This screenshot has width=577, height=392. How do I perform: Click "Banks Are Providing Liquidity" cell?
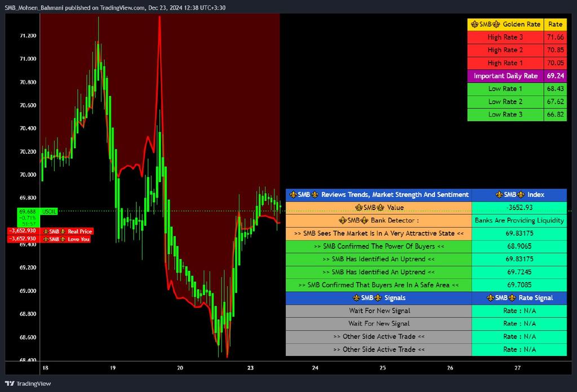coord(519,220)
